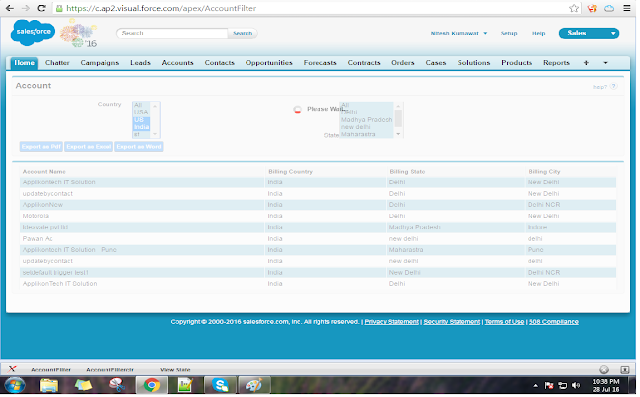640x397 pixels.
Task: Click the Salesforce cloud logo
Action: point(33,32)
